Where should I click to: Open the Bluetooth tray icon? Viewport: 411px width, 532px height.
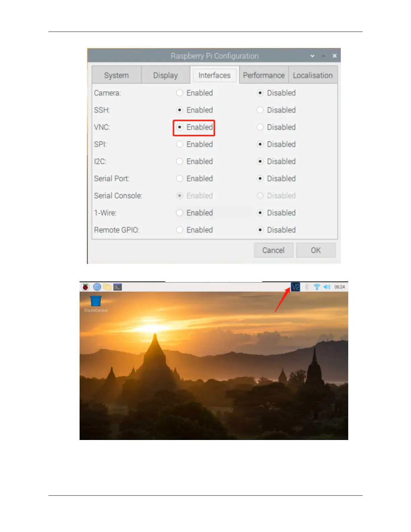[307, 287]
